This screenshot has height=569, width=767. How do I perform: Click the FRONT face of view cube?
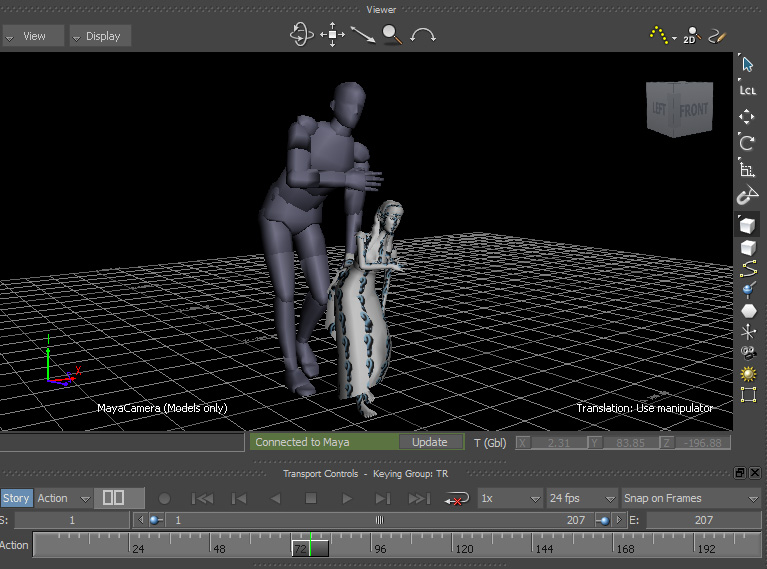693,110
